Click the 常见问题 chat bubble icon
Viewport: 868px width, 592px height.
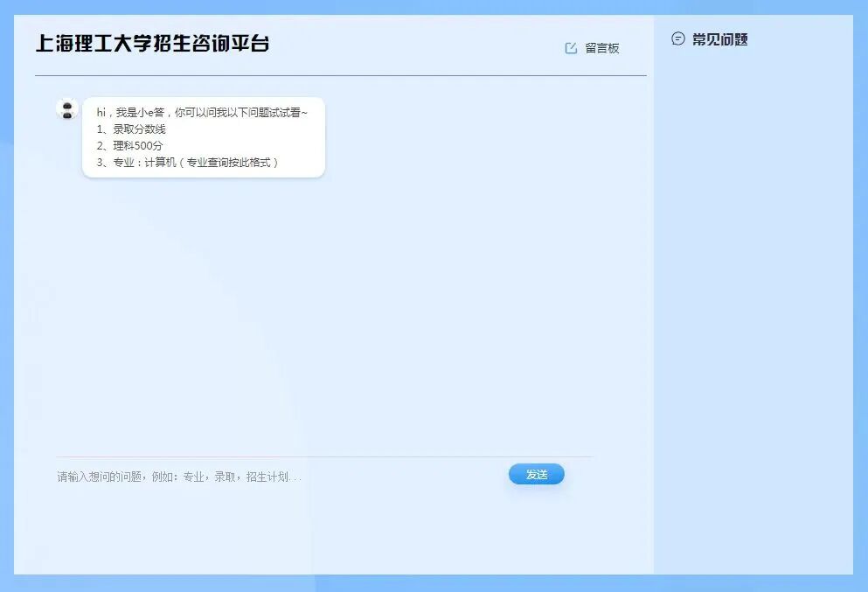click(678, 38)
